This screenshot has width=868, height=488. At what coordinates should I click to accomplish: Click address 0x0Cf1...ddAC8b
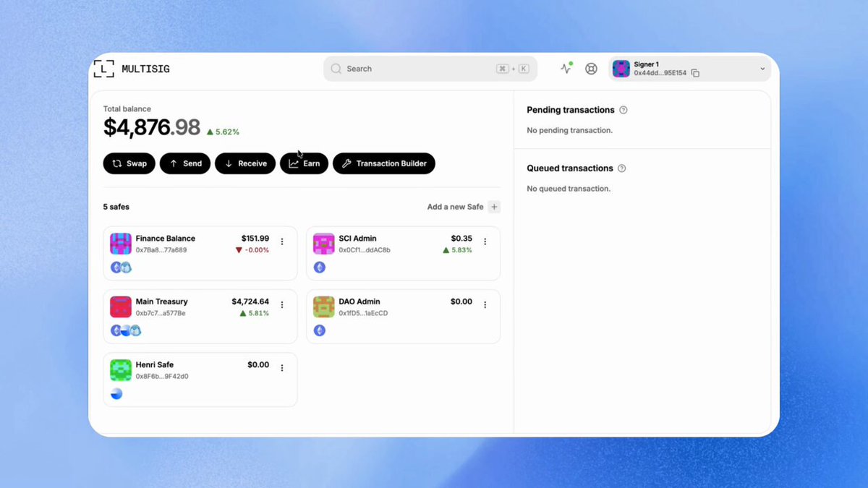pos(365,250)
